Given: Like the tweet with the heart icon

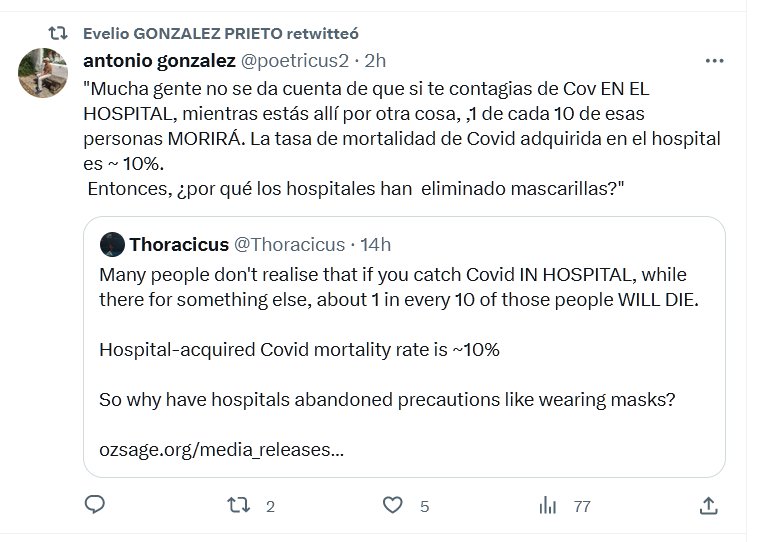Looking at the screenshot, I should click(394, 506).
